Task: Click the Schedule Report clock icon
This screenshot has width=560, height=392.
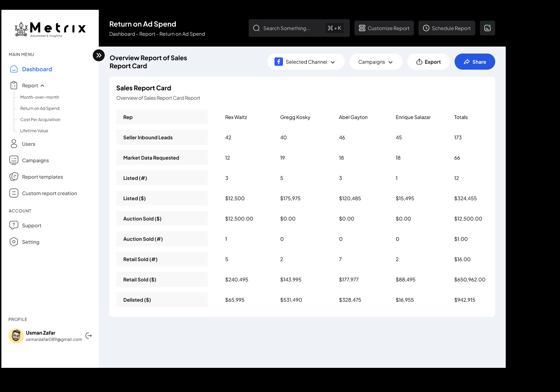Action: pos(426,28)
